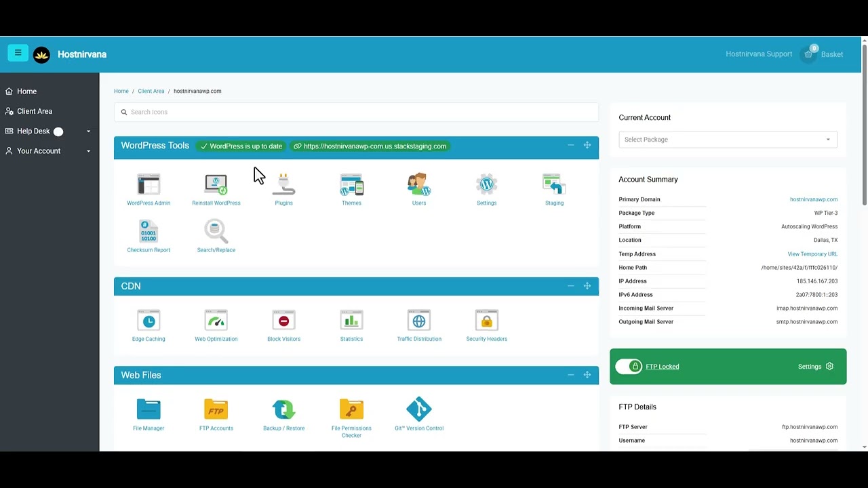Open Security Headers
Screen dimensions: 868x488
tap(486, 321)
